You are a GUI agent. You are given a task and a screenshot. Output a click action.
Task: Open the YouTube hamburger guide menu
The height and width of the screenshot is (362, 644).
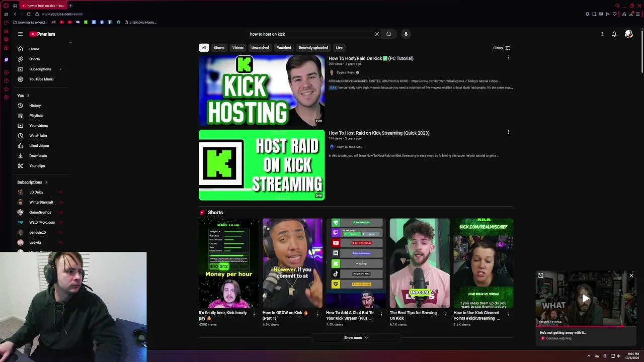(x=20, y=34)
